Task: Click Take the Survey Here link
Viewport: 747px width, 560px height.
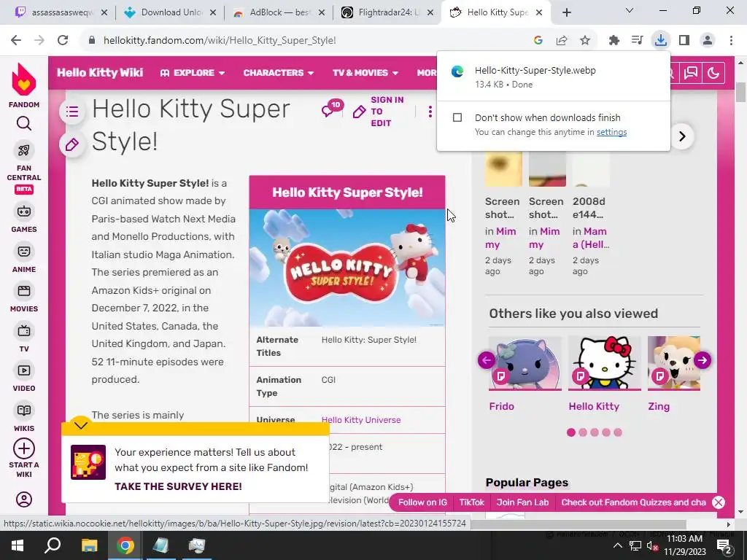Action: coord(178,486)
